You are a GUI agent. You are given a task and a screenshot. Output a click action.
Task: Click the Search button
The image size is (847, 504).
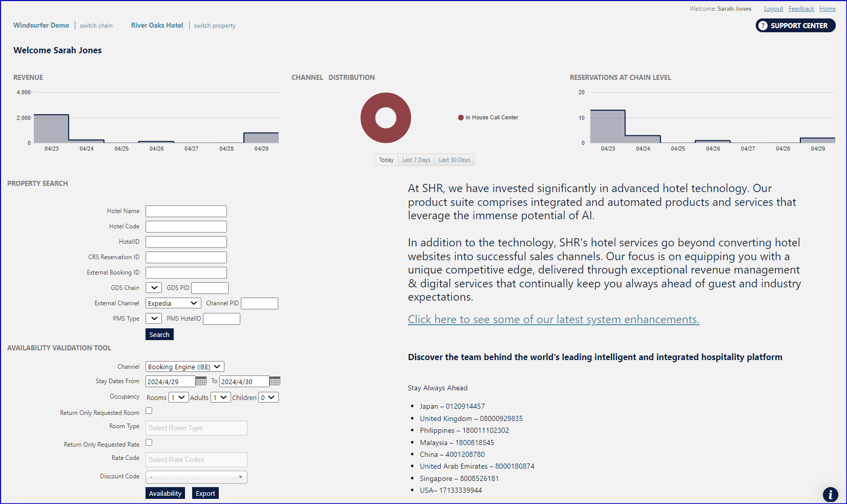tap(159, 334)
